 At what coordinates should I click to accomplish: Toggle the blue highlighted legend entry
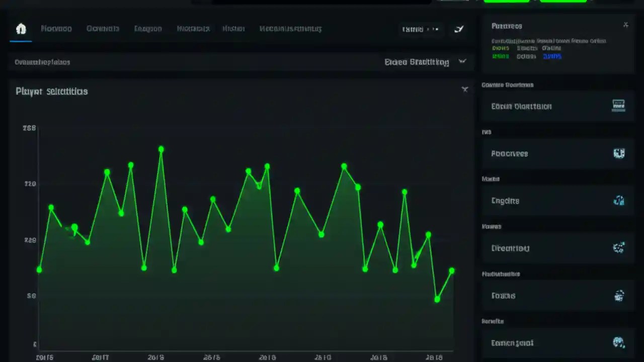click(552, 56)
